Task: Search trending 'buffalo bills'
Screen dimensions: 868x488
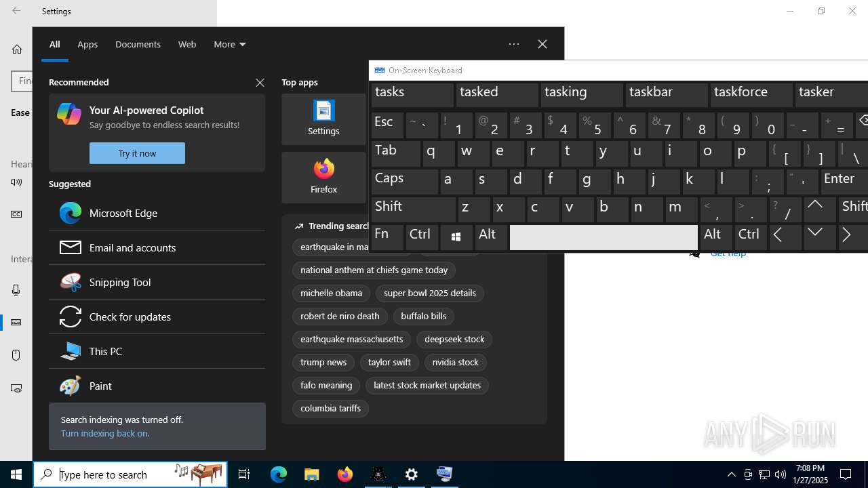Action: click(x=424, y=316)
